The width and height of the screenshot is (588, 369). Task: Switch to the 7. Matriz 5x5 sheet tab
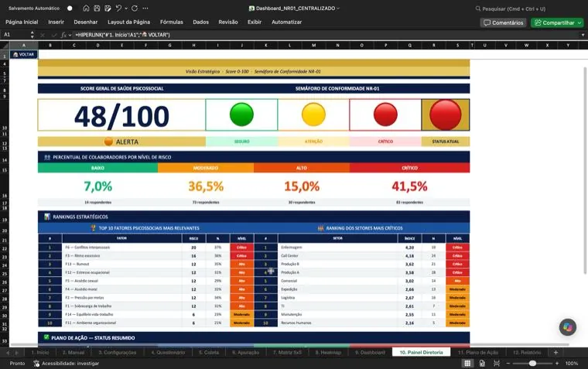coord(287,353)
